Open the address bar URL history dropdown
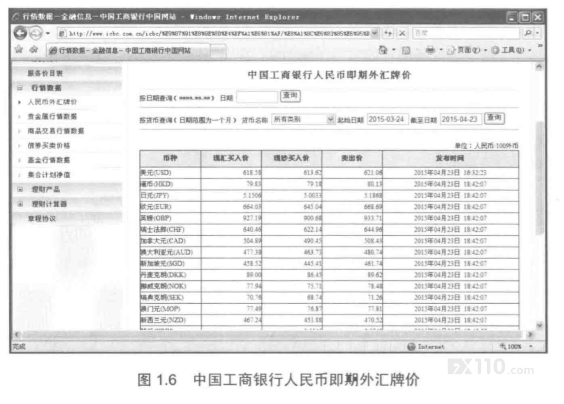Image resolution: width=564 pixels, height=404 pixels. pyautogui.click(x=374, y=33)
